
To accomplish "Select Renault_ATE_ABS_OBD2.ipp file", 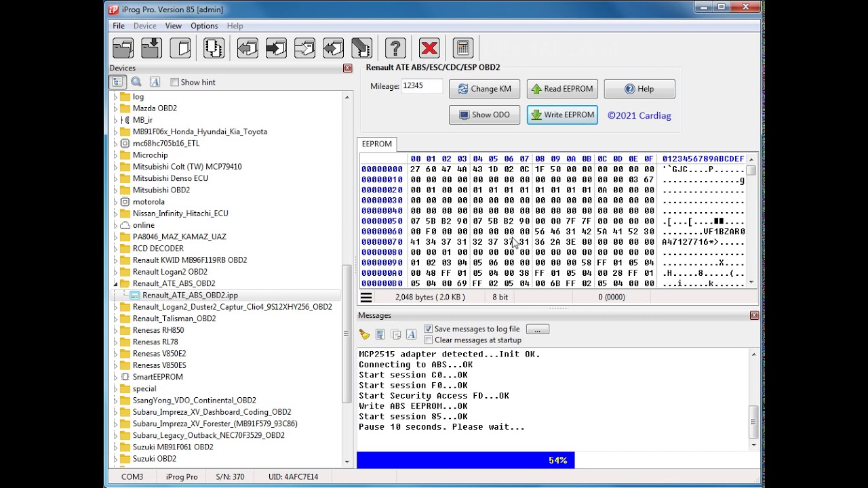I will tap(190, 295).
